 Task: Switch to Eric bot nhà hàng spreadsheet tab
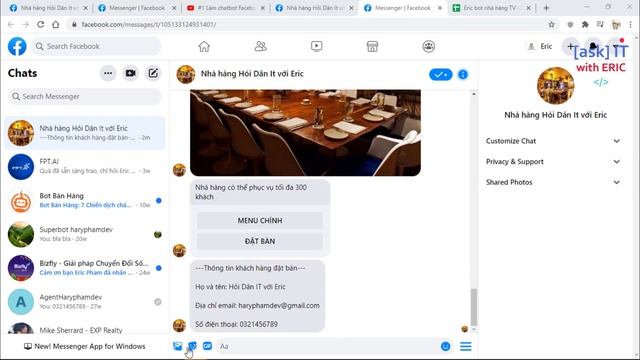(x=490, y=8)
